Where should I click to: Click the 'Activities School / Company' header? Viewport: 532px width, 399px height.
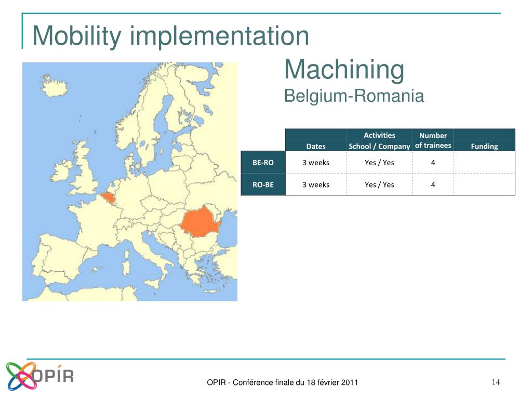pos(379,140)
